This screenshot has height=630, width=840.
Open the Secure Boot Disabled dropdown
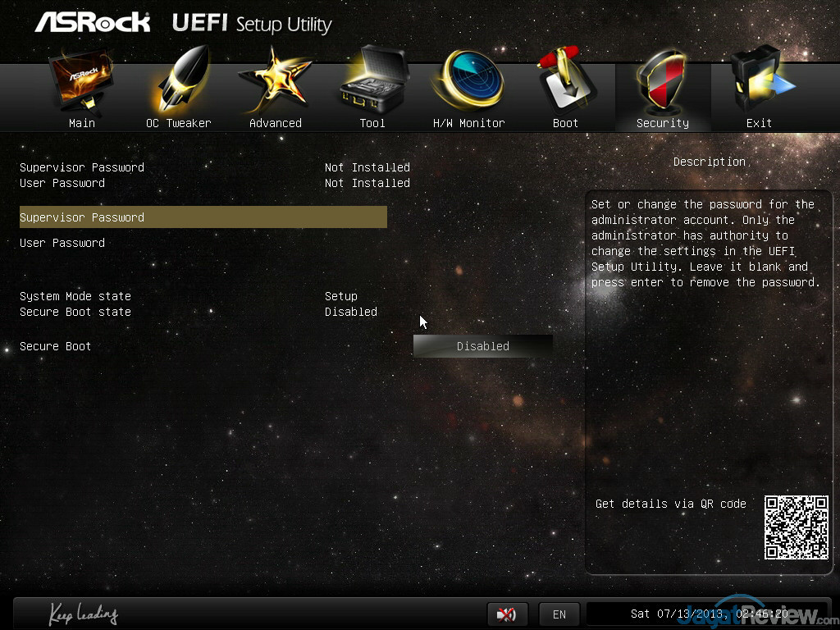482,346
